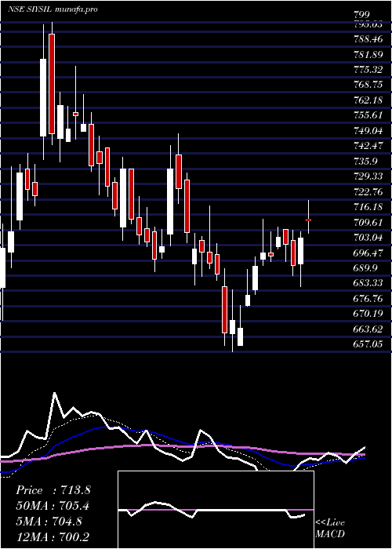Screen dimensions: 392x549
Task: Select the 670.19 price axis label
Action: tap(368, 314)
